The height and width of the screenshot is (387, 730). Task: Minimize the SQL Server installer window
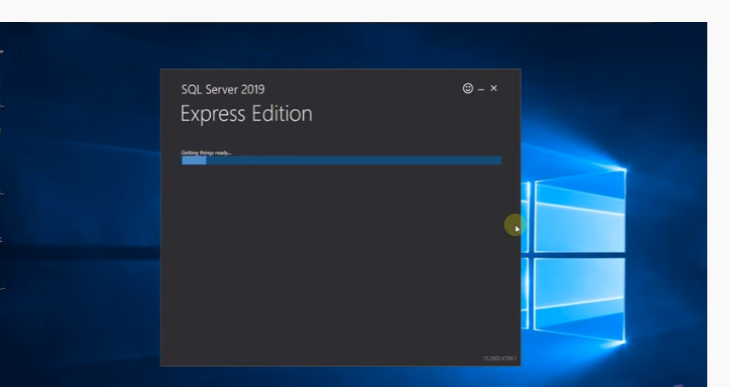point(481,89)
